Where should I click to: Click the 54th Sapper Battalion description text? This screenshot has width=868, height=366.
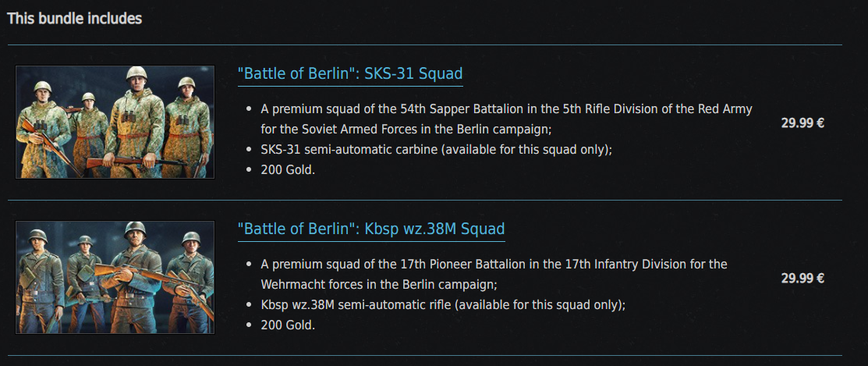[506, 109]
